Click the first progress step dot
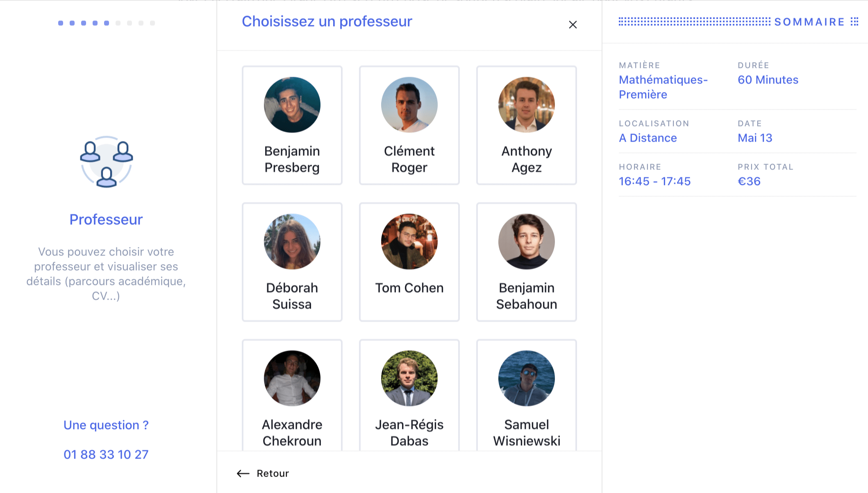 (61, 23)
